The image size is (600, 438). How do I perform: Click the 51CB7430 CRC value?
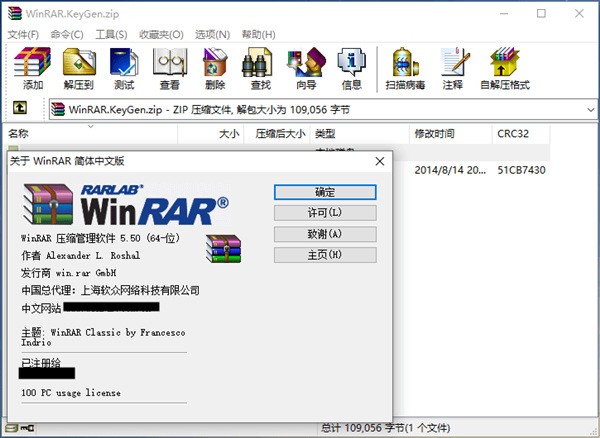[521, 170]
